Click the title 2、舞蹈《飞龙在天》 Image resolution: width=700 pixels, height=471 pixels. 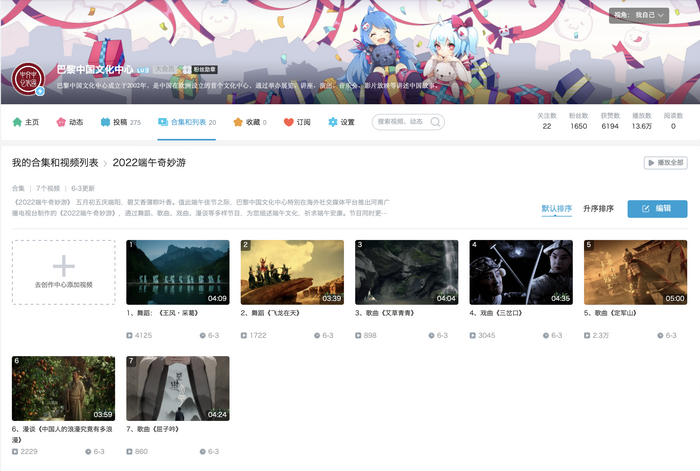(270, 313)
